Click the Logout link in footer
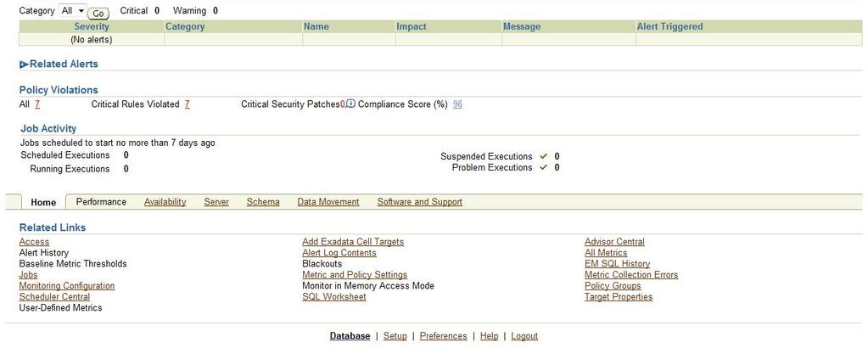The image size is (868, 348). [x=524, y=336]
